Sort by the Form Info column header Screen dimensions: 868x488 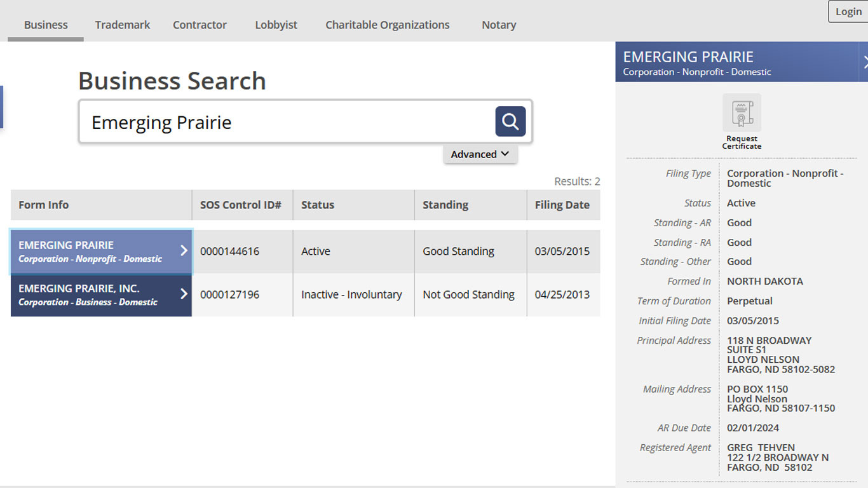[101, 205]
